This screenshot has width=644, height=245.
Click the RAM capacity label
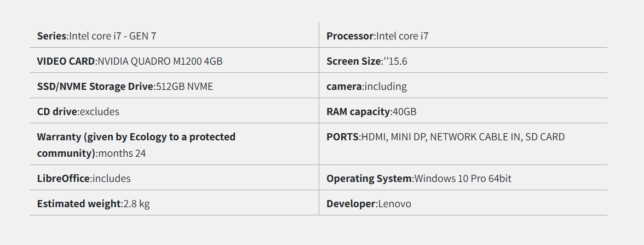click(x=358, y=112)
